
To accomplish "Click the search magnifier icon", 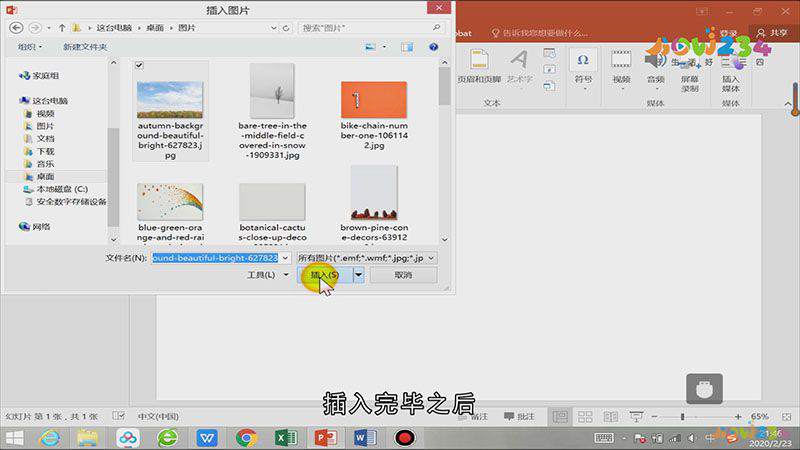I will click(x=437, y=27).
